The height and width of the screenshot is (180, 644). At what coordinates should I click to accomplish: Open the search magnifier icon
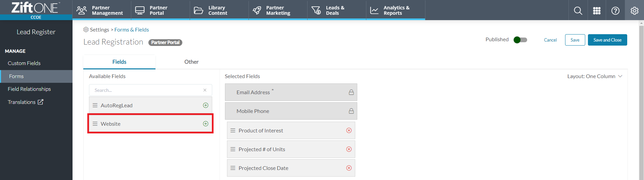[x=578, y=11]
